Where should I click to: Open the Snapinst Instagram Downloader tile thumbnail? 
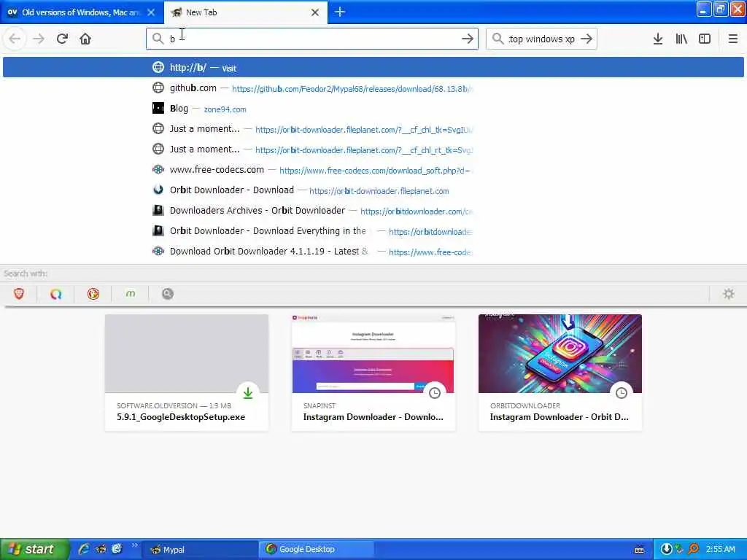click(x=373, y=354)
